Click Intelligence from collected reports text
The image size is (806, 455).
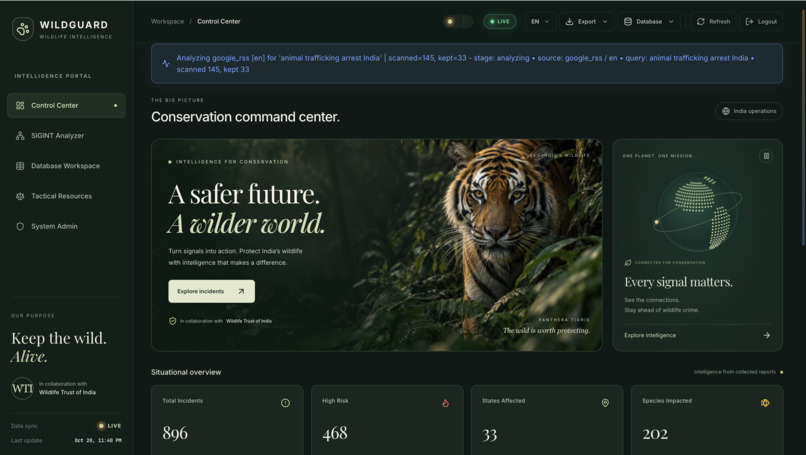(x=735, y=372)
